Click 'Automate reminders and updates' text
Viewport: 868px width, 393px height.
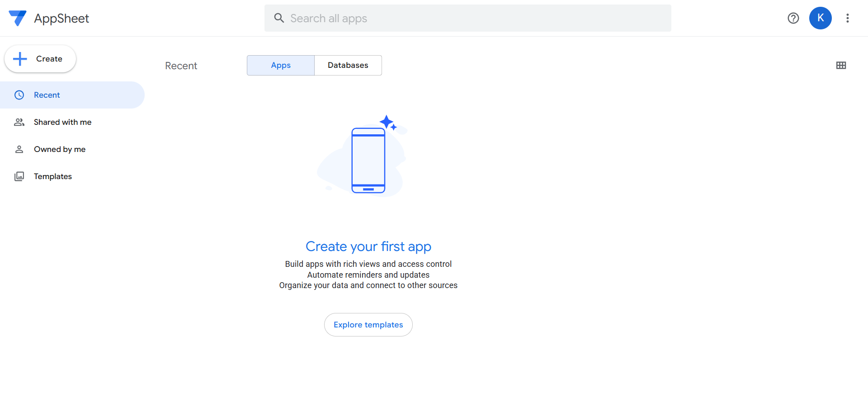pos(368,275)
